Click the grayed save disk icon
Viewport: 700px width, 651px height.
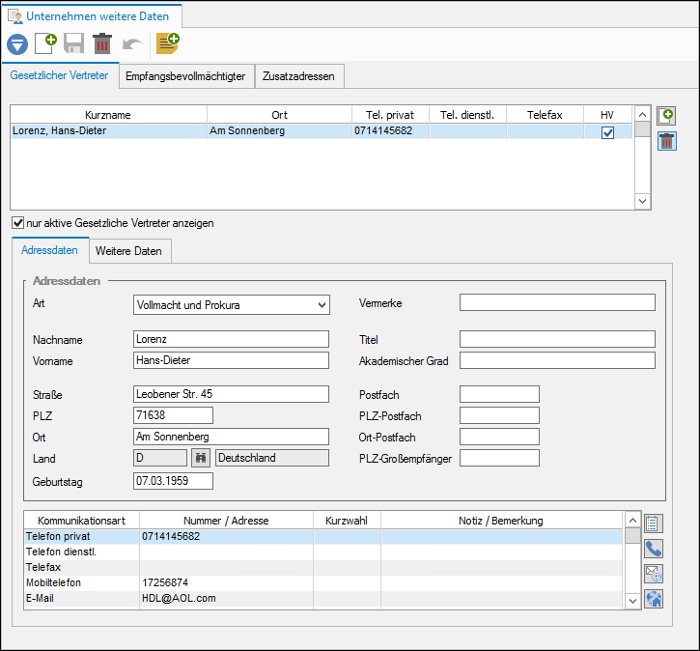[74, 44]
